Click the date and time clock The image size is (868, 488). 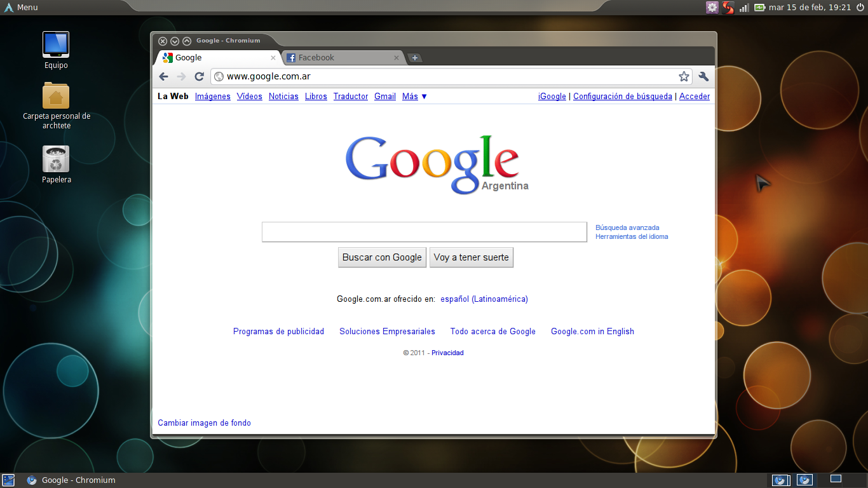(810, 8)
